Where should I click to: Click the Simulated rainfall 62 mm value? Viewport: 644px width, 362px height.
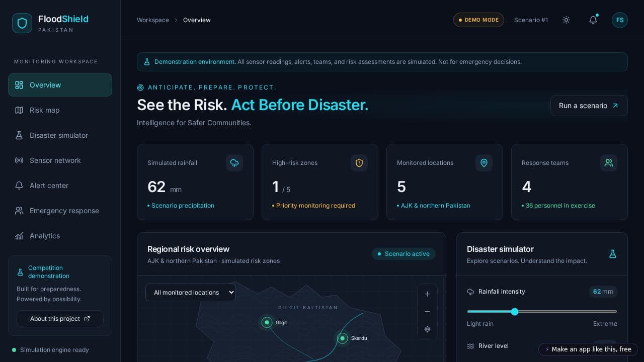coord(165,187)
